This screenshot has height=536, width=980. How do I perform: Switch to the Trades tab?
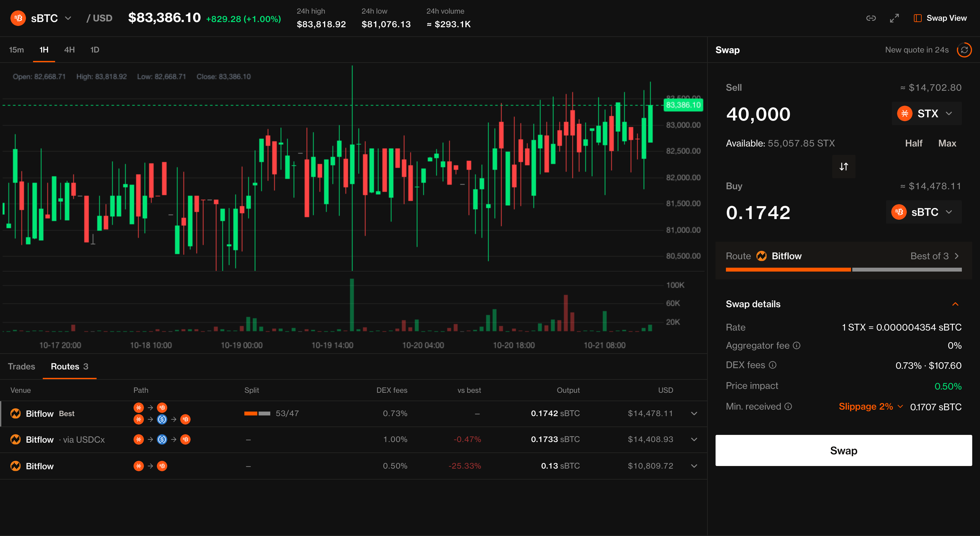(21, 366)
